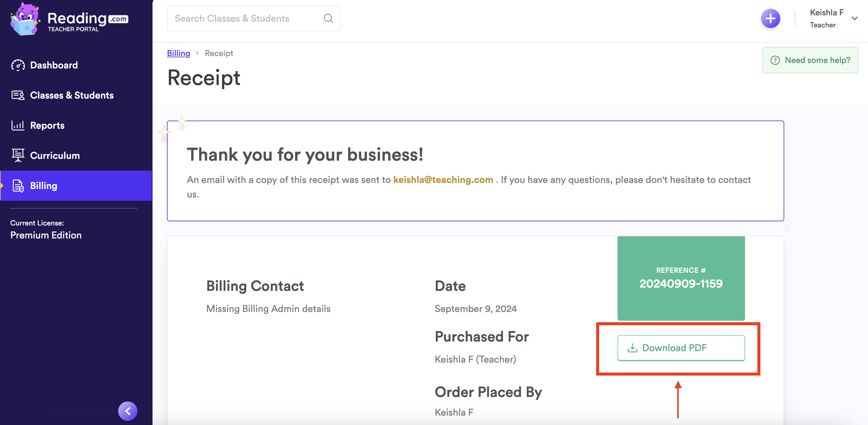Open the Keishla F Teacher profile menu
Image resolution: width=868 pixels, height=425 pixels.
click(826, 18)
